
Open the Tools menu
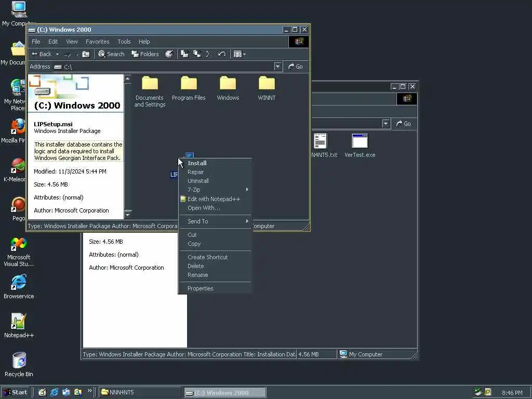point(124,42)
